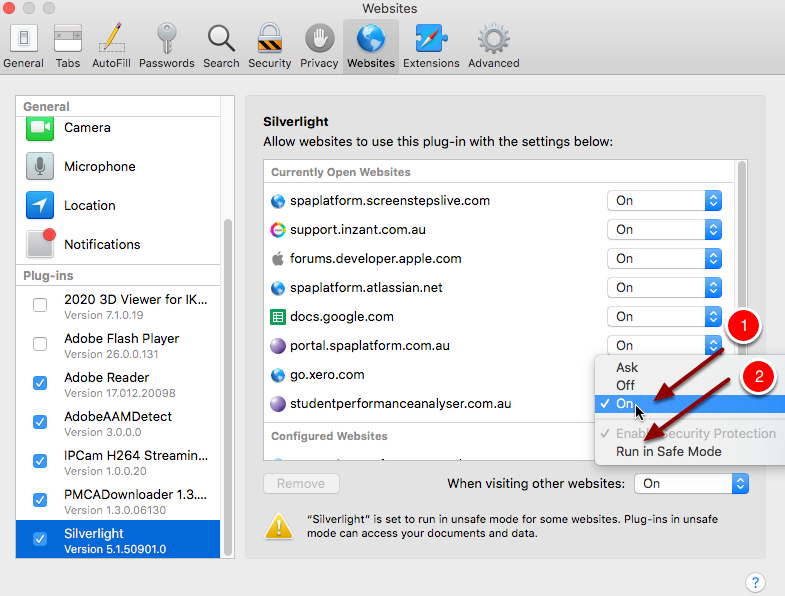The image size is (785, 596).
Task: Click the yellow warning triangle icon
Action: click(x=279, y=526)
